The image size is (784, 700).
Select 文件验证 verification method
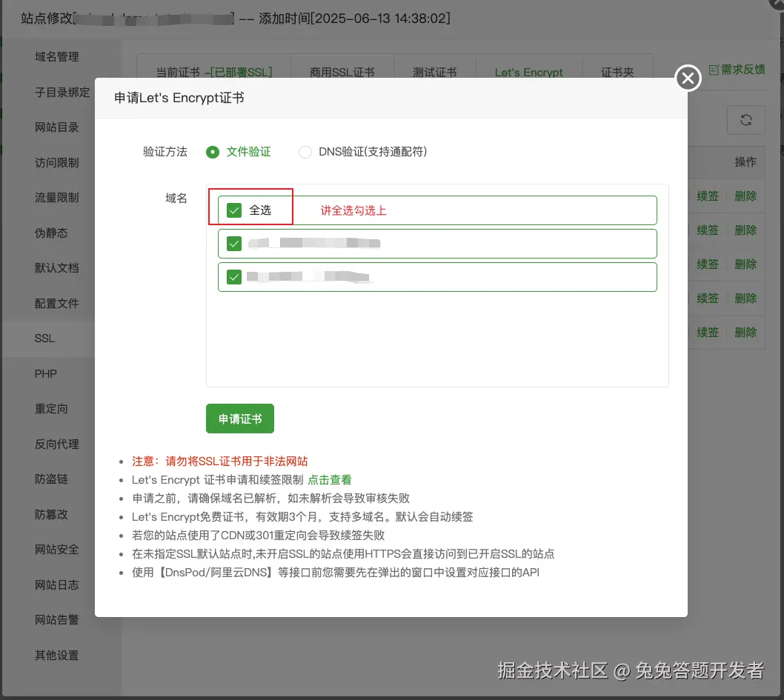click(x=213, y=152)
